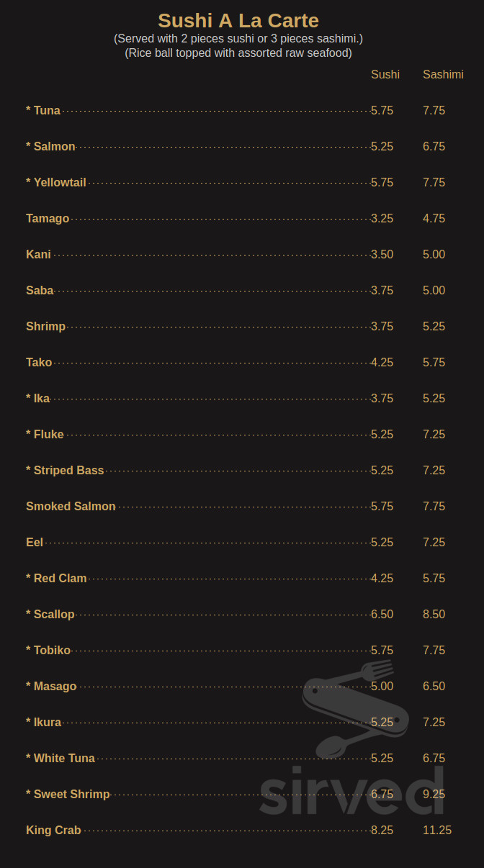Click the King Crab sashimi price 11.25
484x868 pixels.
click(x=437, y=830)
